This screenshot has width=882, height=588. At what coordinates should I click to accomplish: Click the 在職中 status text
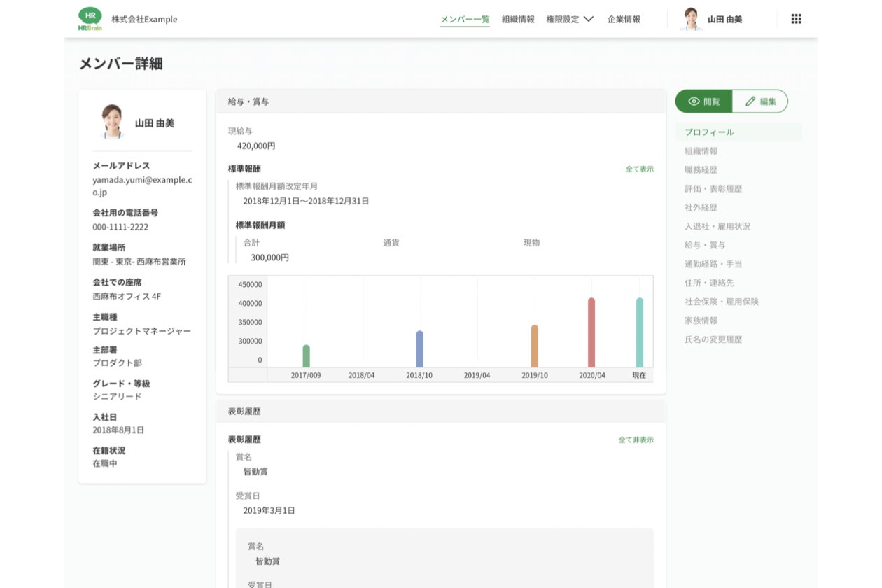(x=105, y=463)
